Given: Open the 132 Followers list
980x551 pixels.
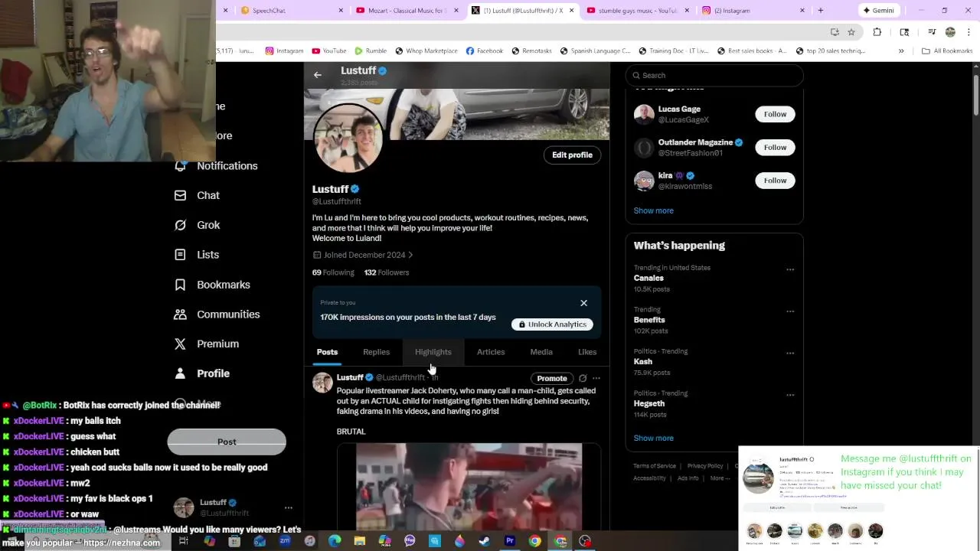Looking at the screenshot, I should 387,272.
